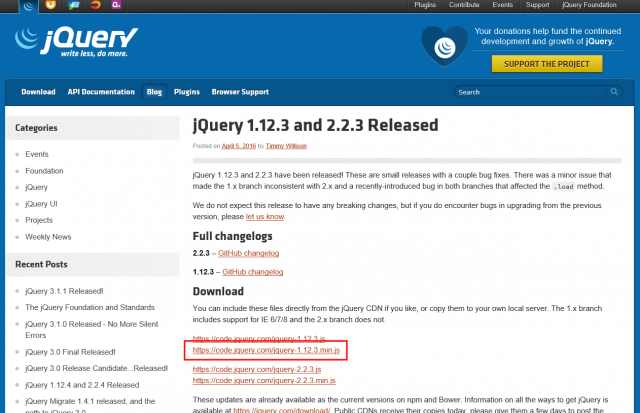Viewport: 640px width, 413px height.
Task: Open the Events category
Action: (x=37, y=154)
